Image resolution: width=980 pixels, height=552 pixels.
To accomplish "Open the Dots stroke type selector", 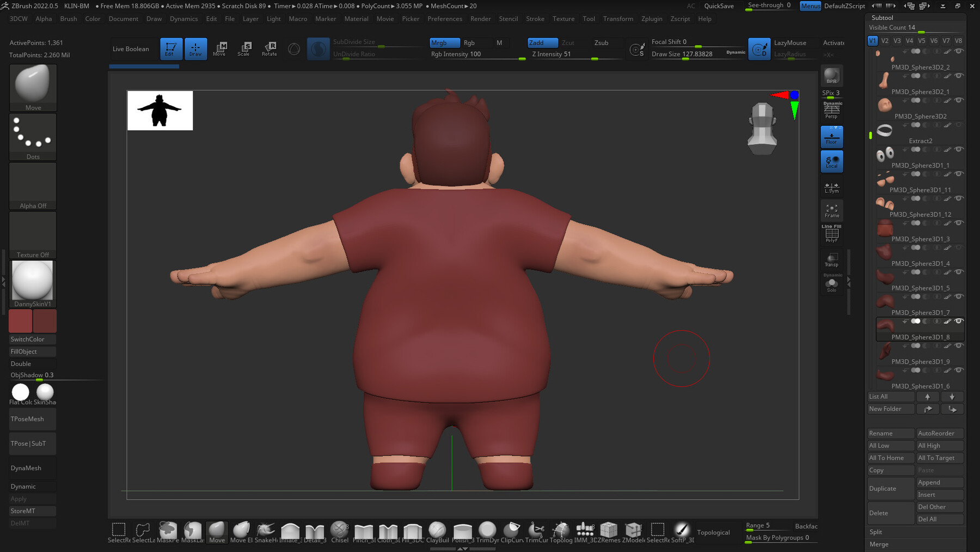I will tap(33, 137).
